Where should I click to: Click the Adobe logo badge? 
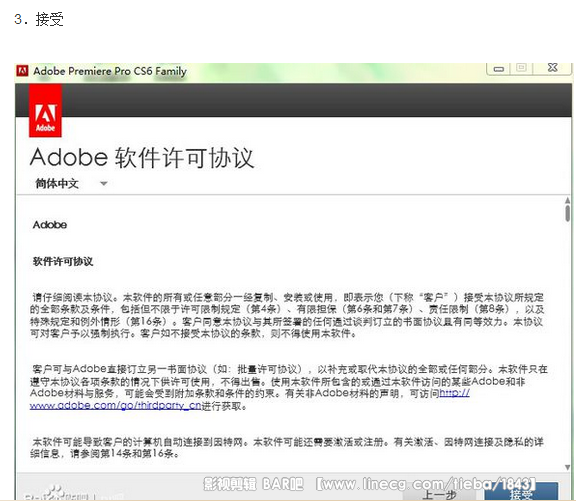(45, 111)
